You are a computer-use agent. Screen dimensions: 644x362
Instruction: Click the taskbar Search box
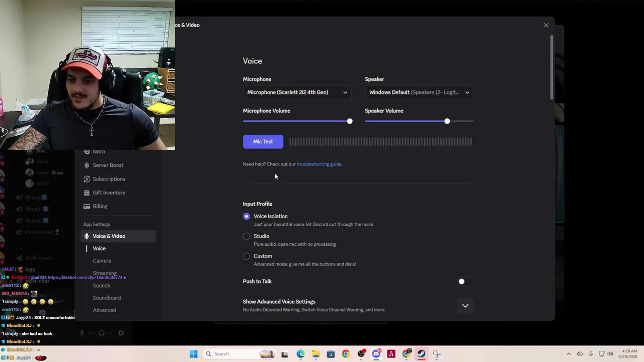[x=240, y=354]
